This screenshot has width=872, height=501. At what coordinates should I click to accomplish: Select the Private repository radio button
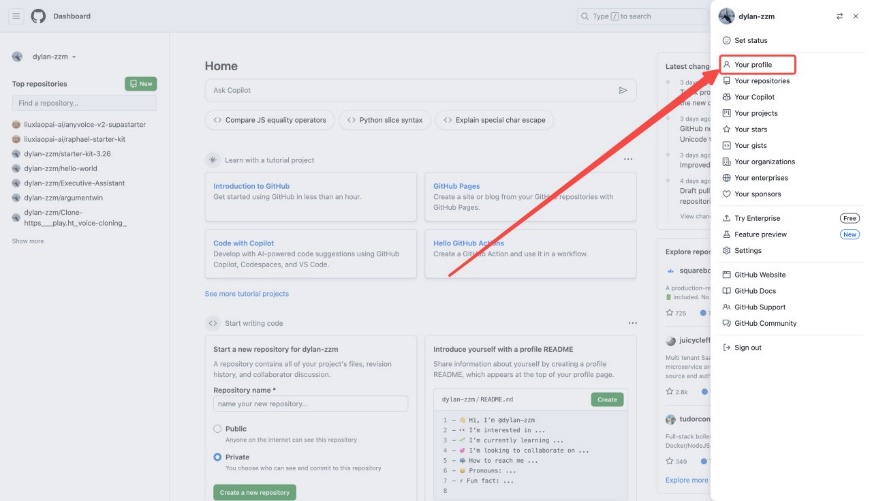tap(218, 457)
